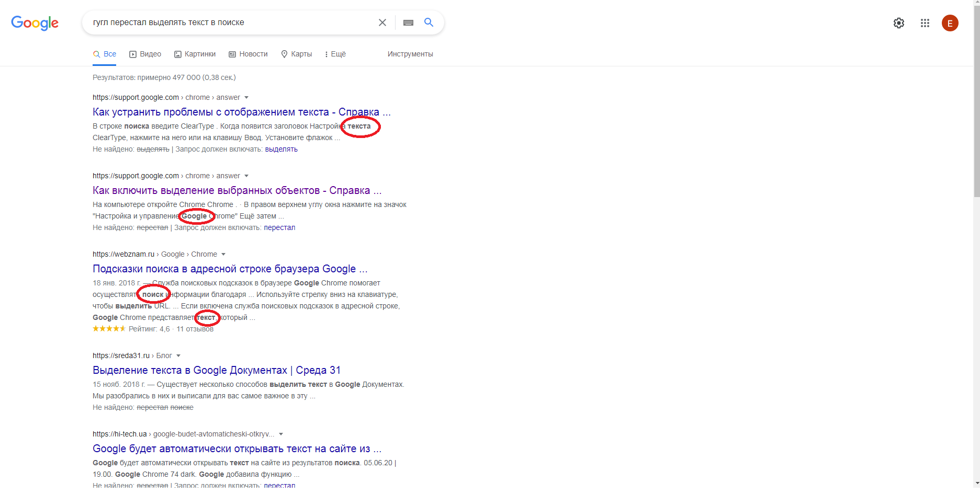980x494 pixels.
Task: Open the dropdown arrow above Как включить выделение
Action: [246, 176]
